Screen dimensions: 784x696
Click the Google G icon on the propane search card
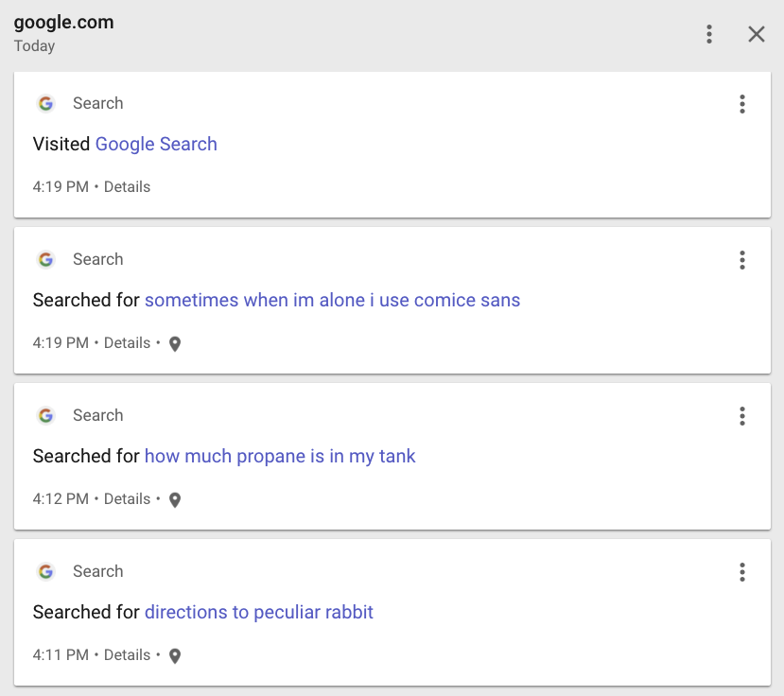coord(45,415)
